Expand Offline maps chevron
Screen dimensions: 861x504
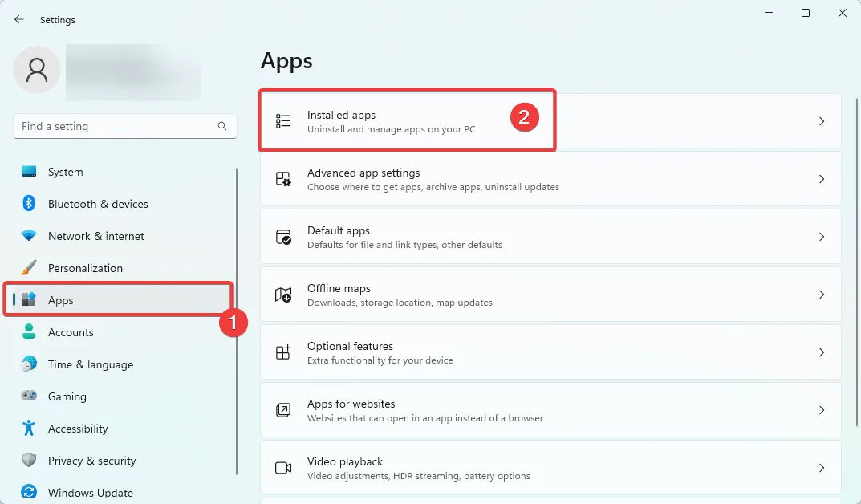tap(822, 295)
